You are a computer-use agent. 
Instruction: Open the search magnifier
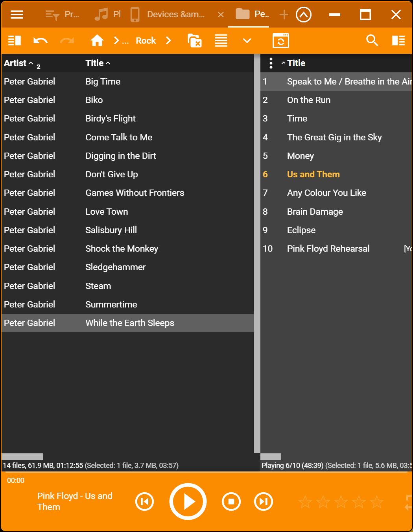coord(372,40)
